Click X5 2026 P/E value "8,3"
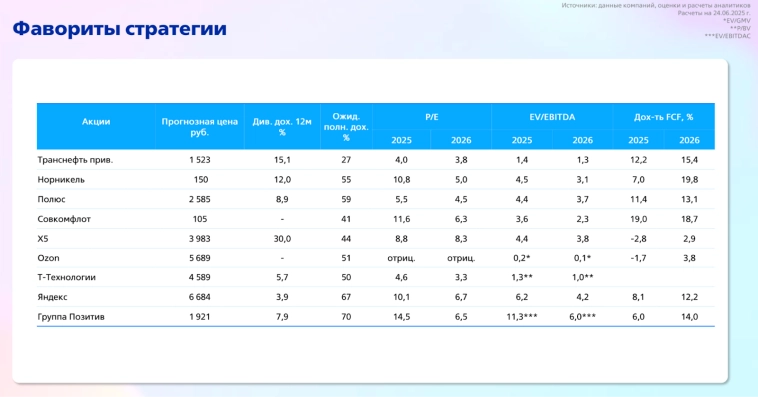The height and width of the screenshot is (397, 758). [x=461, y=239]
